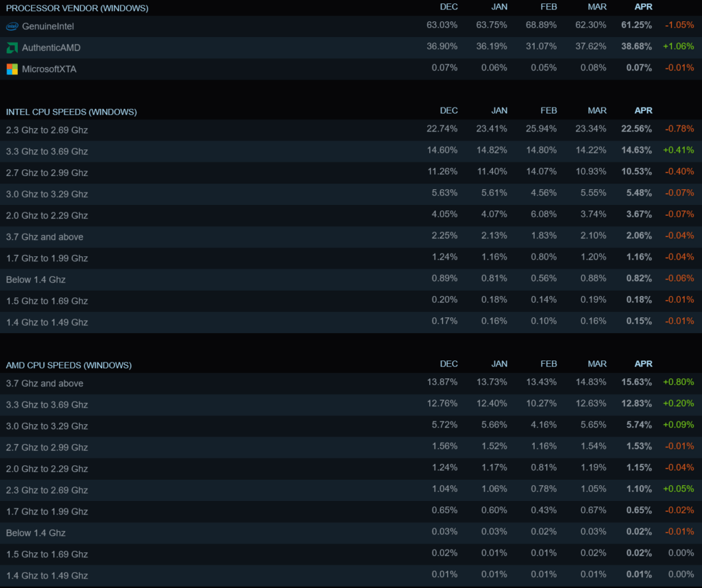Collapse the AMD CPU Speeds (Windows) header

tap(69, 365)
